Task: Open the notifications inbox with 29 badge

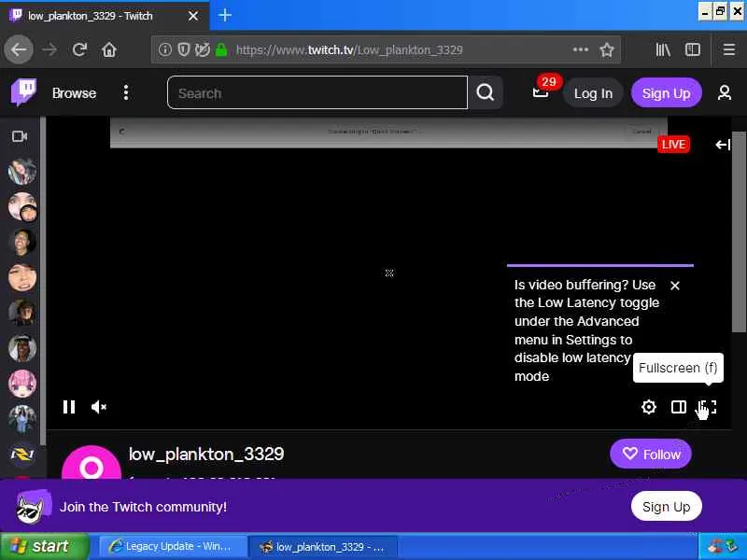Action: pos(542,91)
